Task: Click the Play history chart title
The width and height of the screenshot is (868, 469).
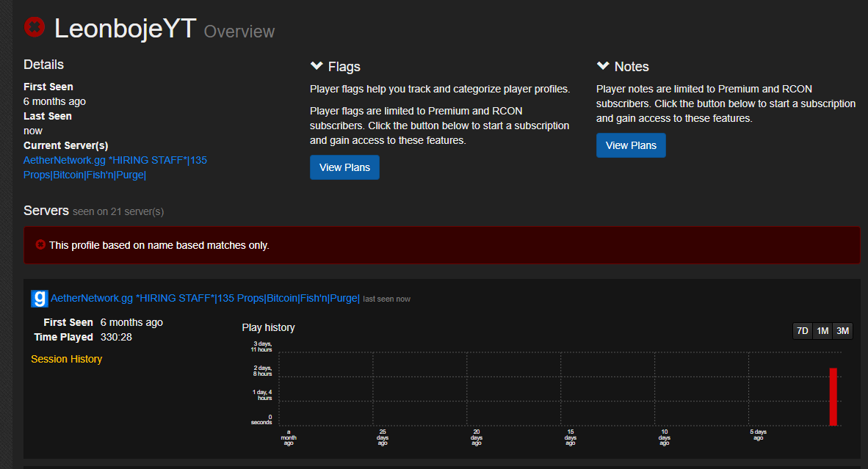Action: (x=269, y=327)
